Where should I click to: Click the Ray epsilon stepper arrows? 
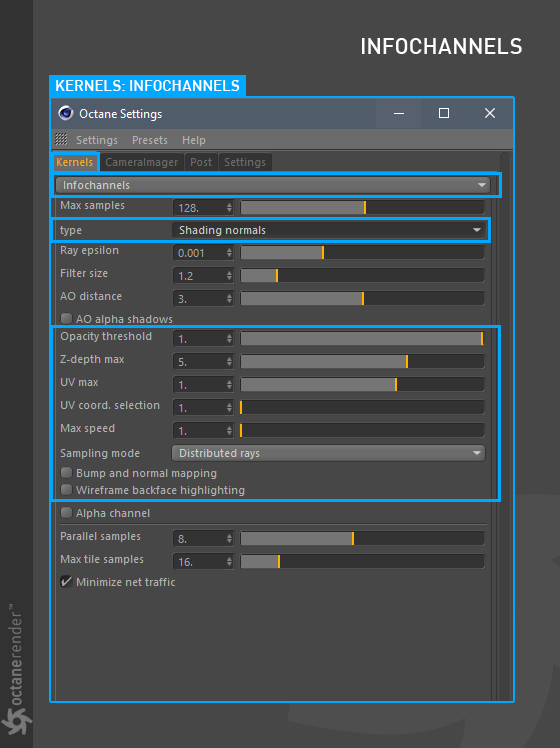(229, 253)
